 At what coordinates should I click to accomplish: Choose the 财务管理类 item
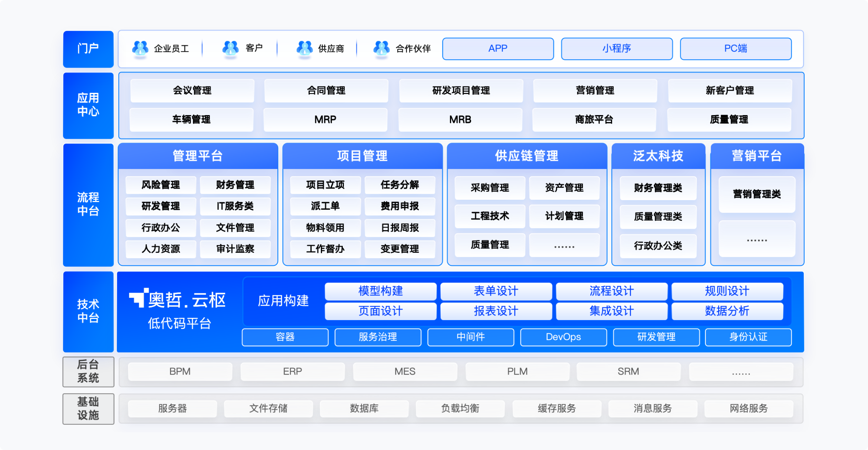click(x=658, y=188)
